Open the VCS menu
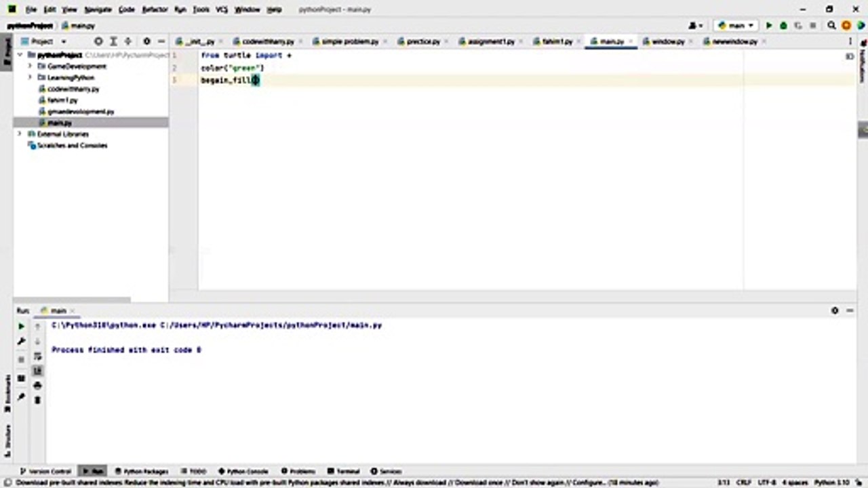This screenshot has height=488, width=868. (221, 9)
